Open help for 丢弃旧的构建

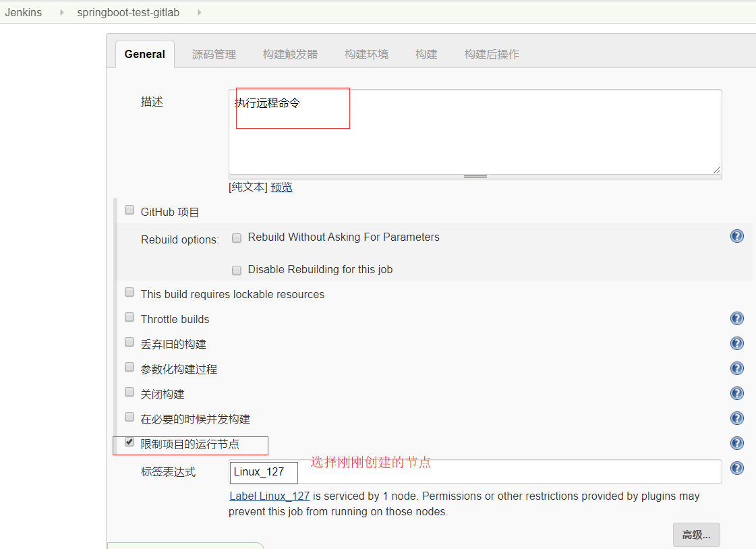(x=736, y=343)
